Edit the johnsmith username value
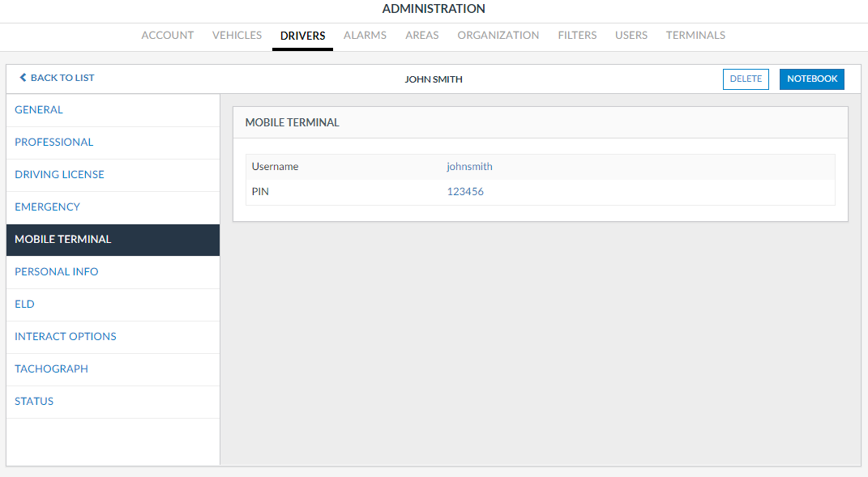 click(469, 167)
